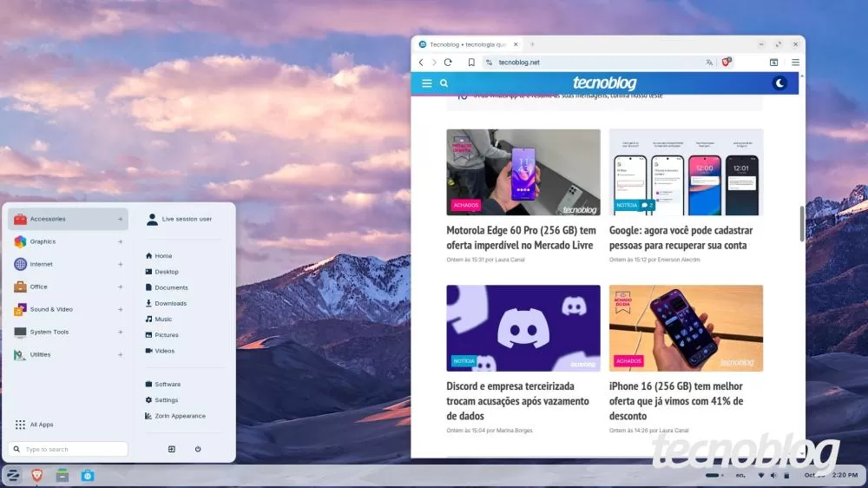Viewport: 868px width, 488px height.
Task: Open the Software store taskbar icon
Action: click(88, 475)
